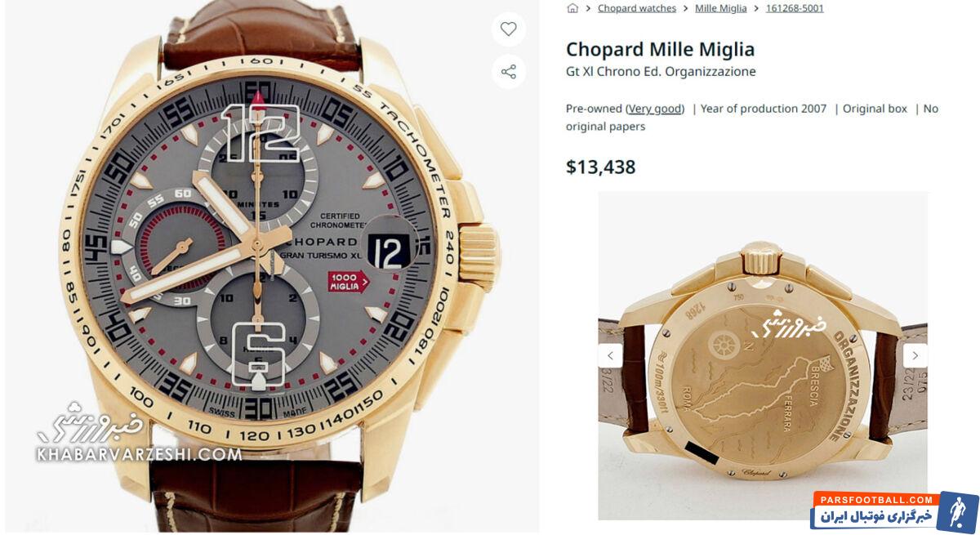
Task: Show previous caseback image arrow
Action: [610, 355]
